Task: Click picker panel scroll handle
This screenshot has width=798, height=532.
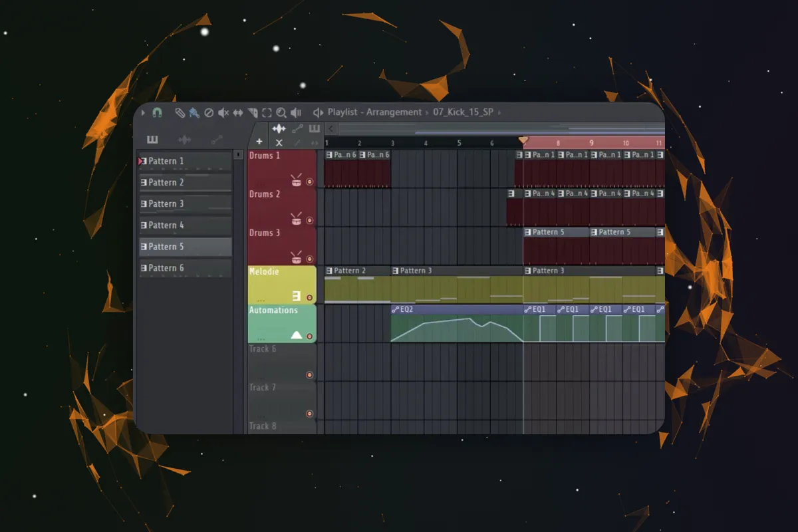Action: point(239,155)
